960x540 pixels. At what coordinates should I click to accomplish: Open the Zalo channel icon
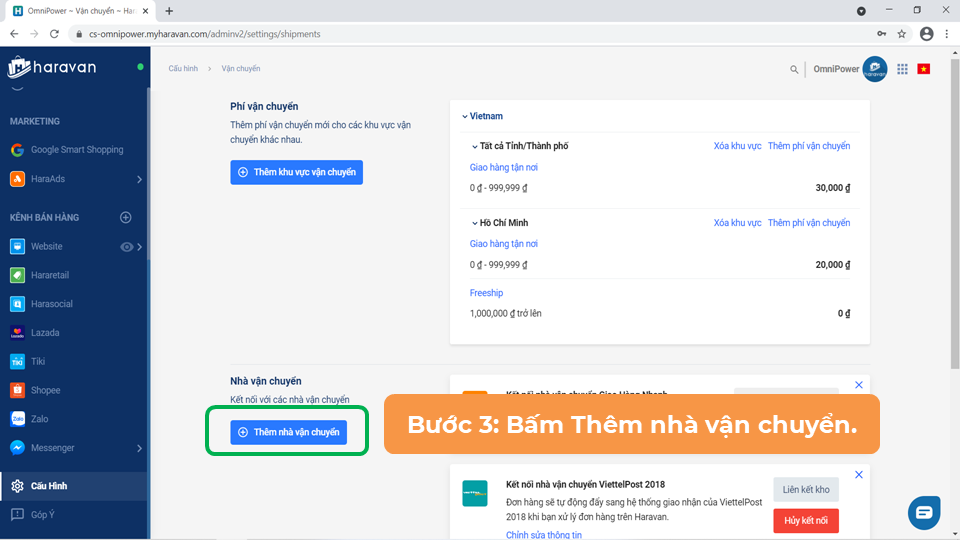tap(17, 419)
